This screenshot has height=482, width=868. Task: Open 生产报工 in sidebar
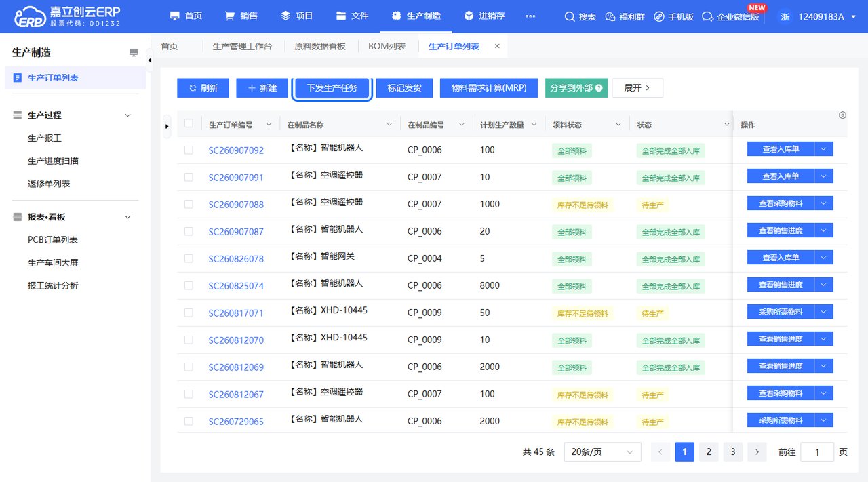(45, 138)
